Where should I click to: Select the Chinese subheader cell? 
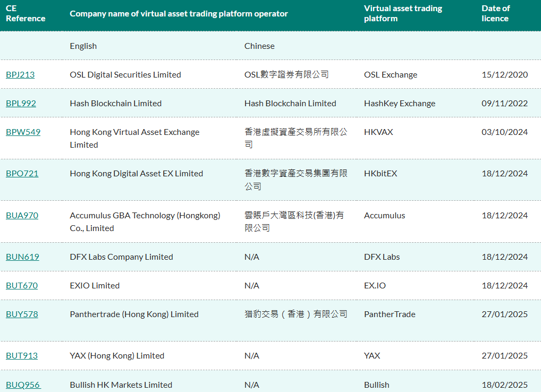click(259, 46)
